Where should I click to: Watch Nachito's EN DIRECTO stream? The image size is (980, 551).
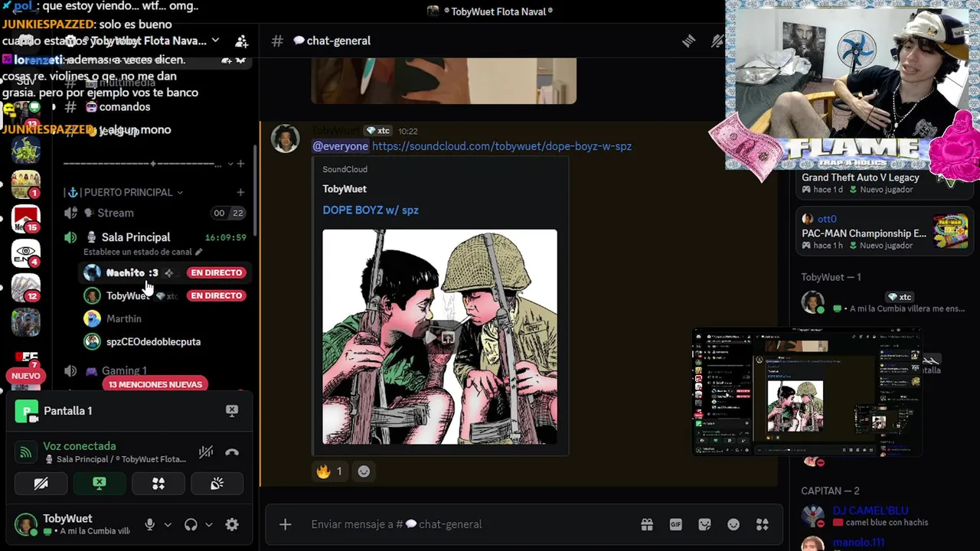[x=217, y=272]
